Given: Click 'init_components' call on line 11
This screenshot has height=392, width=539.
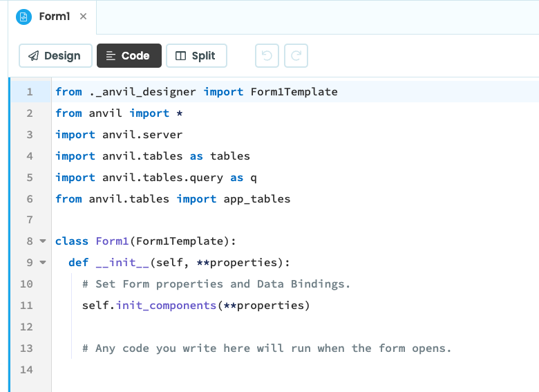Looking at the screenshot, I should pyautogui.click(x=166, y=306).
